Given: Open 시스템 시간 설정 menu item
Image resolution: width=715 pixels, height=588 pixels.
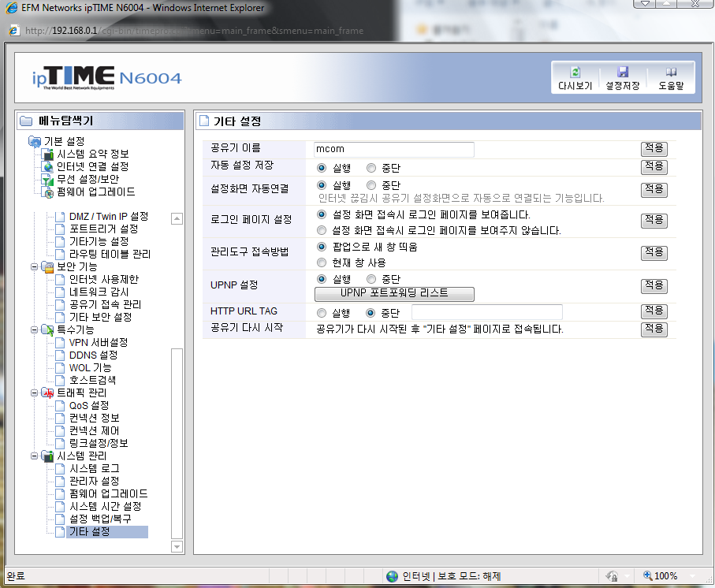Looking at the screenshot, I should 106,506.
